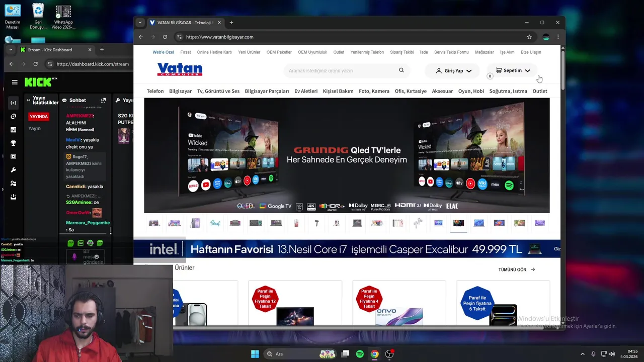The image size is (644, 362).
Task: Open the WhatsApp Video desktop file
Action: (63, 17)
